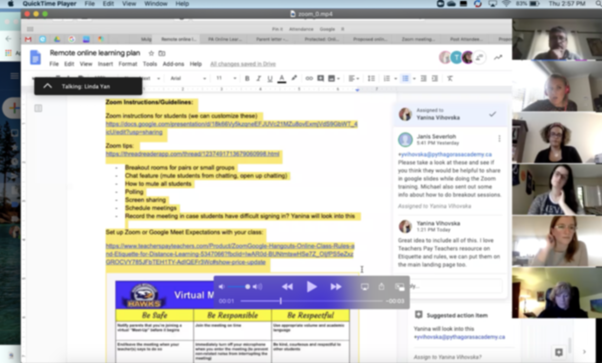Toggle QuickTime picture-in-picture button
This screenshot has height=363, width=602.
click(400, 287)
